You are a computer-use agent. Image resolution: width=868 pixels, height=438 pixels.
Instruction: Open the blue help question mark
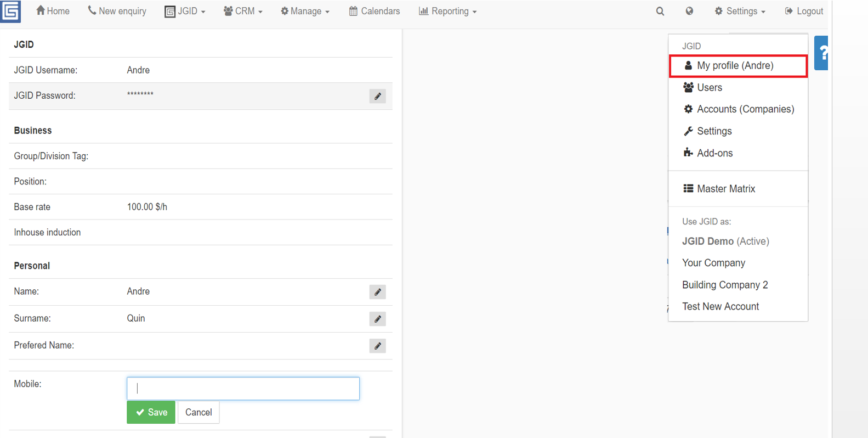[x=821, y=53]
